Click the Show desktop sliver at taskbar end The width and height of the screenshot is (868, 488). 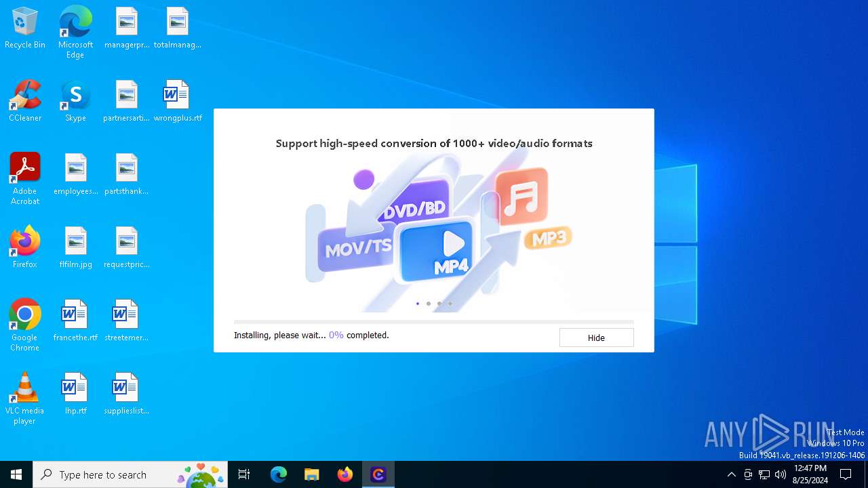click(866, 474)
